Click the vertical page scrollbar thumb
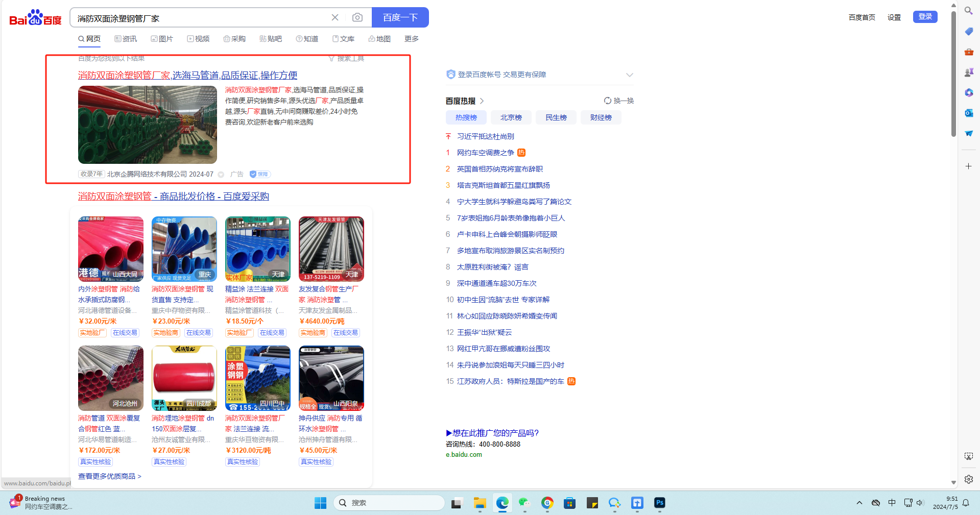This screenshot has height=515, width=980. 953,74
